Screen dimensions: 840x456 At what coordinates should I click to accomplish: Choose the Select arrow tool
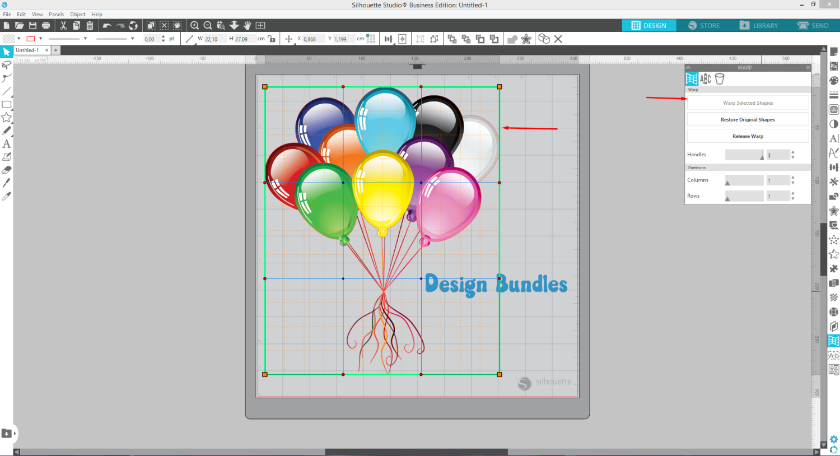6,51
